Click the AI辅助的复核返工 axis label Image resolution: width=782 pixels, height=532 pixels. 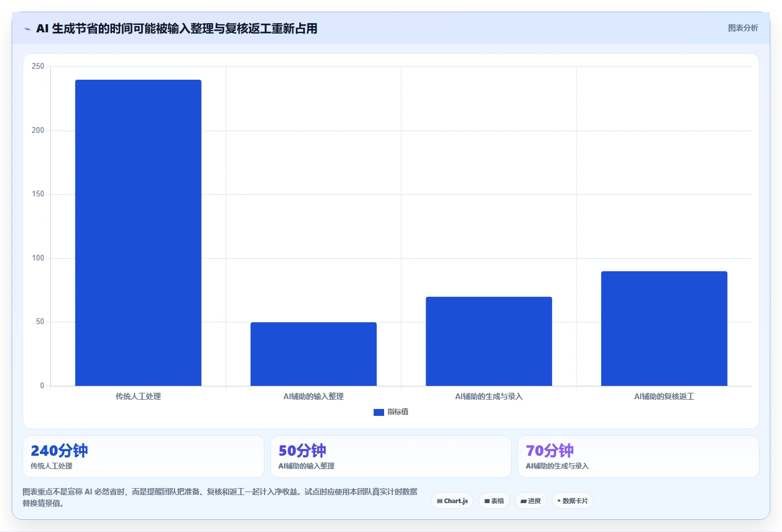pyautogui.click(x=664, y=396)
